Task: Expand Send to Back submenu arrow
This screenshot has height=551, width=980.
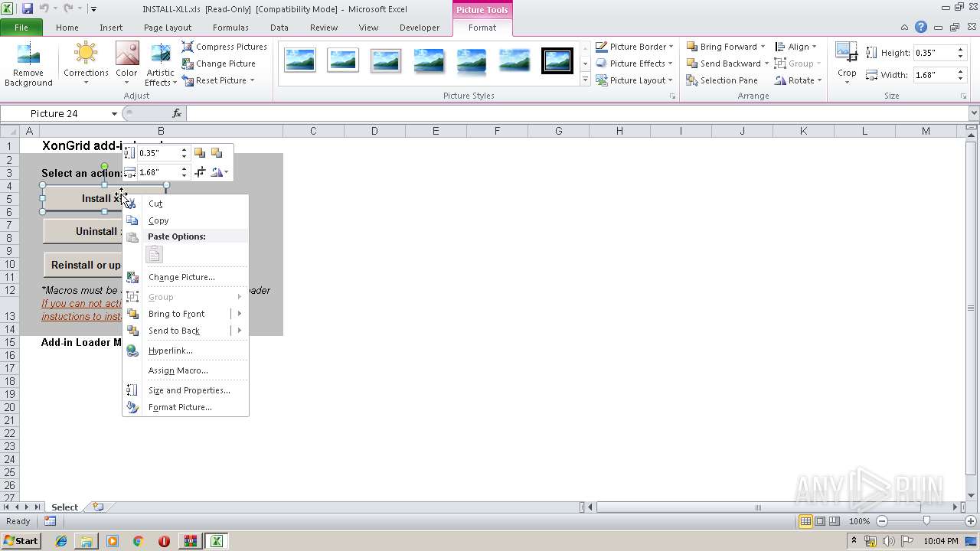Action: 240,331
